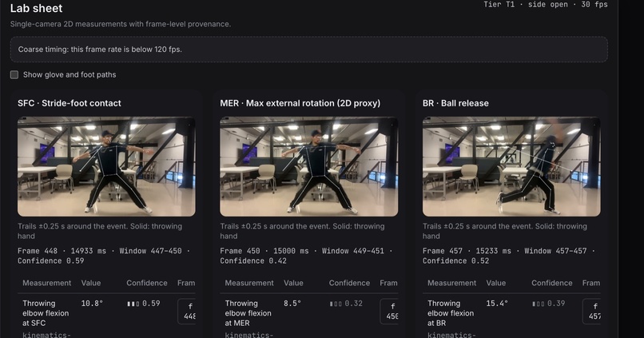Click 'SFC · Stride-foot contact' card title

pyautogui.click(x=70, y=103)
